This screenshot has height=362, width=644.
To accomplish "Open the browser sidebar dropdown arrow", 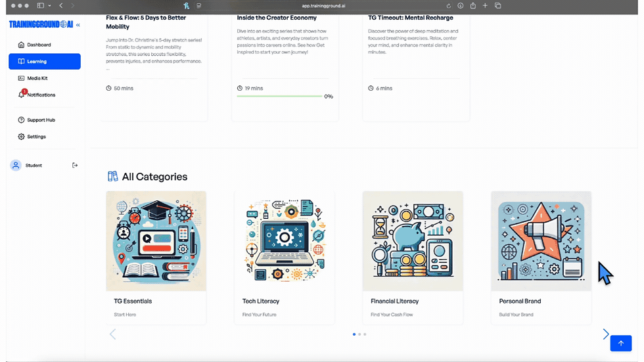I will pos(49,6).
